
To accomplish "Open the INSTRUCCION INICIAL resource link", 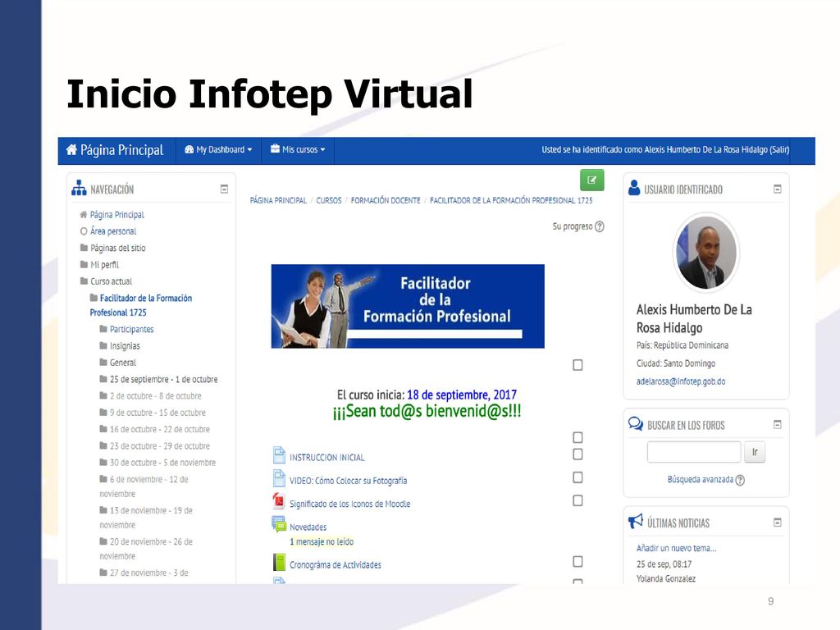I will point(326,458).
